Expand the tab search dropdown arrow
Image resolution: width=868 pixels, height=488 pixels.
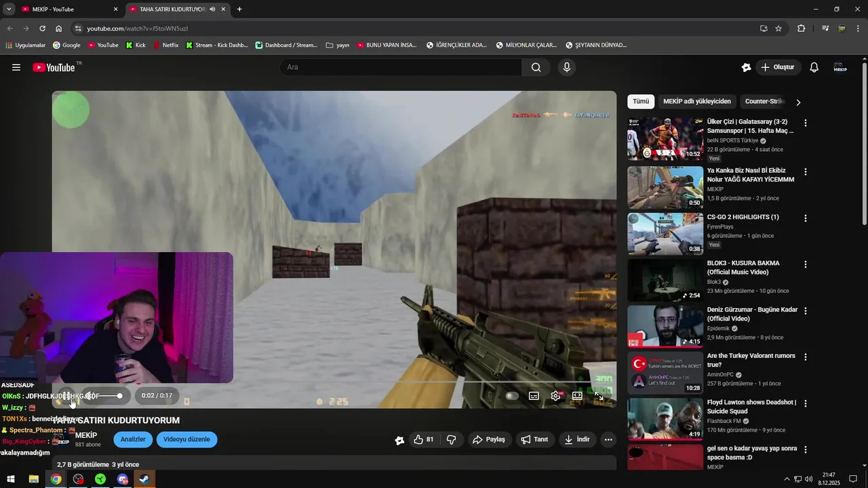click(x=9, y=9)
